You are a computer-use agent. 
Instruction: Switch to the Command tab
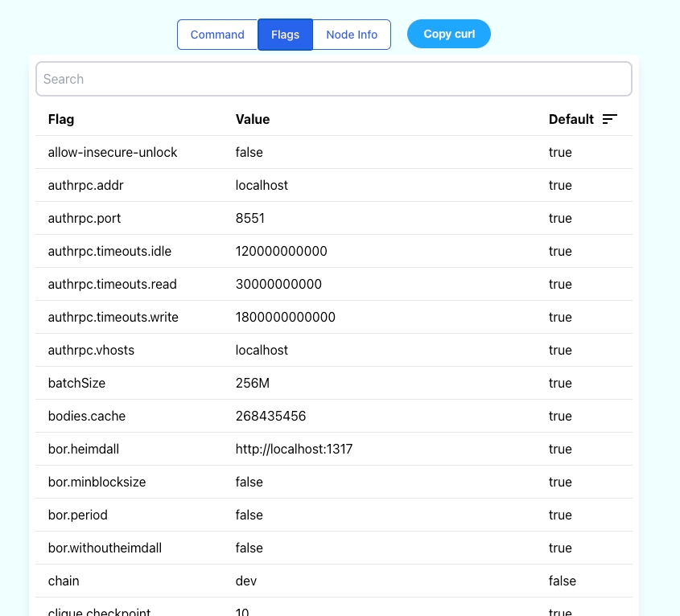pyautogui.click(x=217, y=35)
